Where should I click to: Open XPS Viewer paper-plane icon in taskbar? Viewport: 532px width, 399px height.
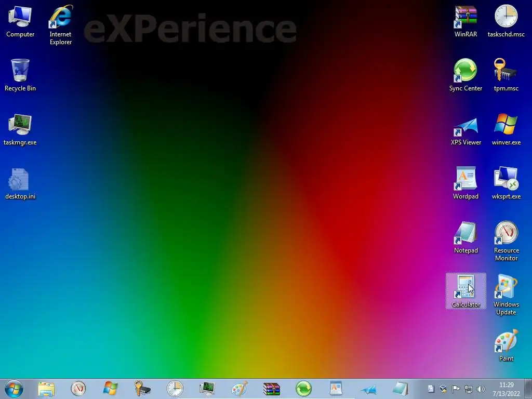[x=368, y=389]
